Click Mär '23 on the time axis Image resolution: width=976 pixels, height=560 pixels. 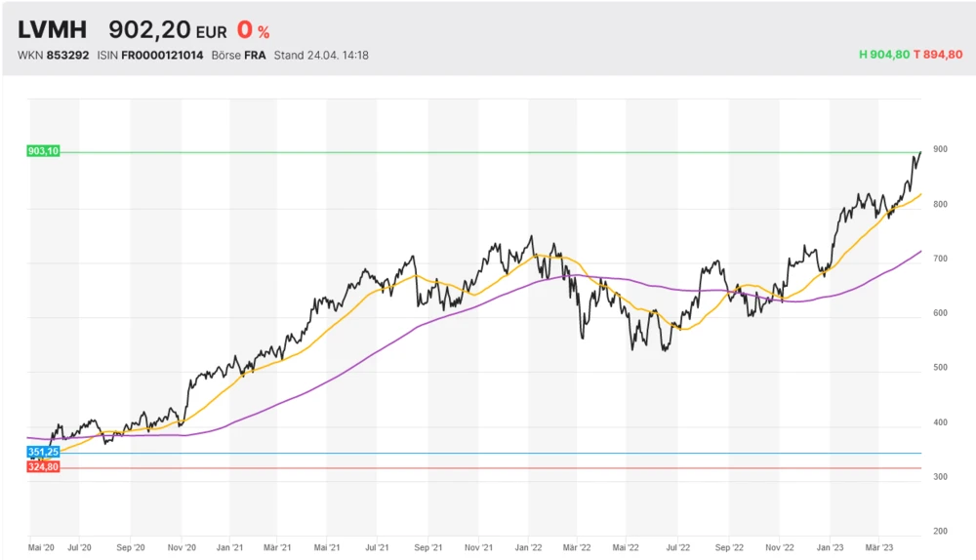880,549
